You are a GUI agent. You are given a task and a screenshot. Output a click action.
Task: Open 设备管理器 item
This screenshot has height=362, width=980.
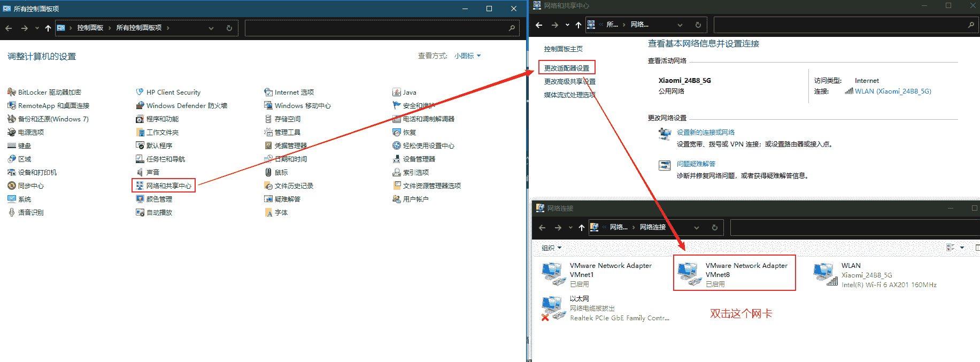click(x=419, y=159)
